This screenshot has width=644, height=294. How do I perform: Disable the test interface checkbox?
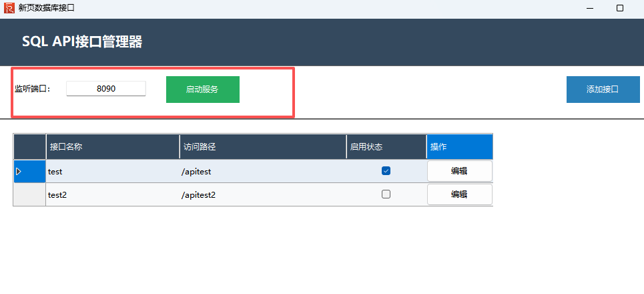coord(386,171)
